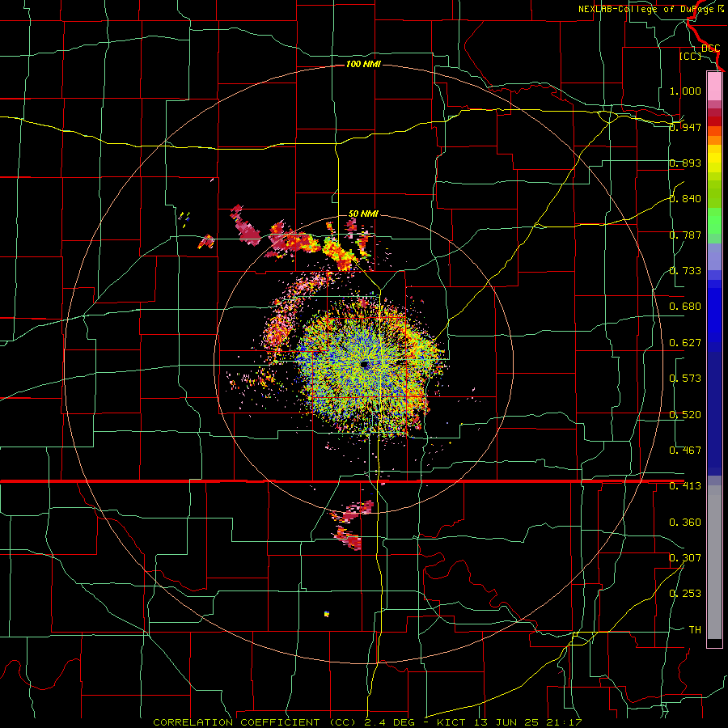Image resolution: width=728 pixels, height=728 pixels.
Task: Click the 50 NMI range ring label
Action: 363,214
